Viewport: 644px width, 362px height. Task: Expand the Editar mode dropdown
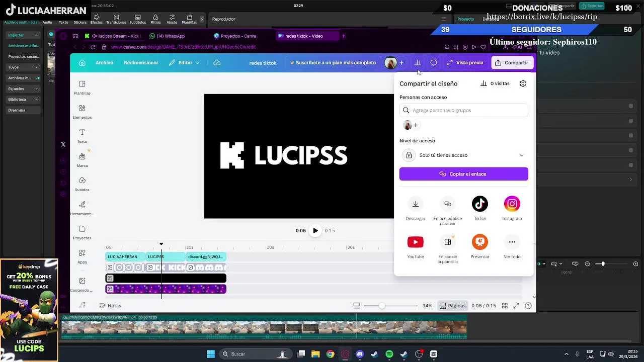(184, 63)
